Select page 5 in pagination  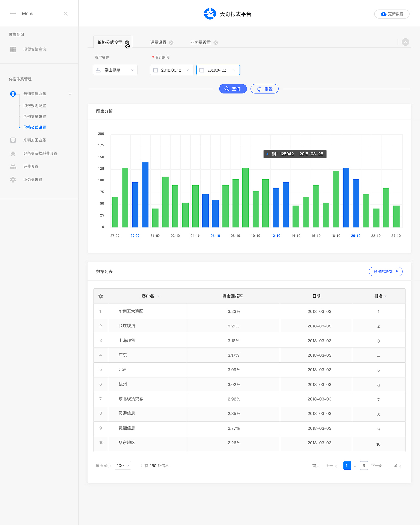click(364, 466)
